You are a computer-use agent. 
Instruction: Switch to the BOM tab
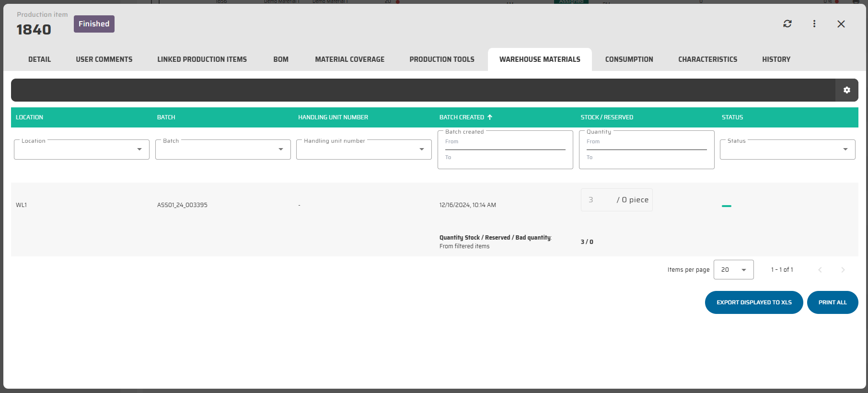click(x=281, y=59)
